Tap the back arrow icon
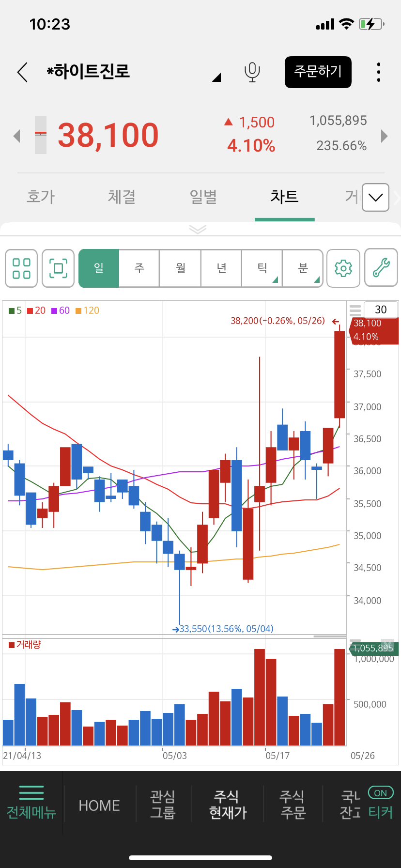The height and width of the screenshot is (868, 401). coord(23,72)
